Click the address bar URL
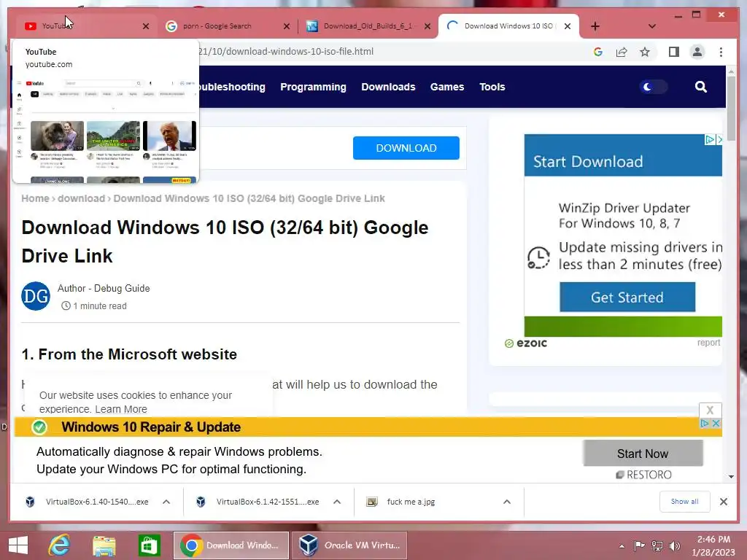 (x=286, y=52)
